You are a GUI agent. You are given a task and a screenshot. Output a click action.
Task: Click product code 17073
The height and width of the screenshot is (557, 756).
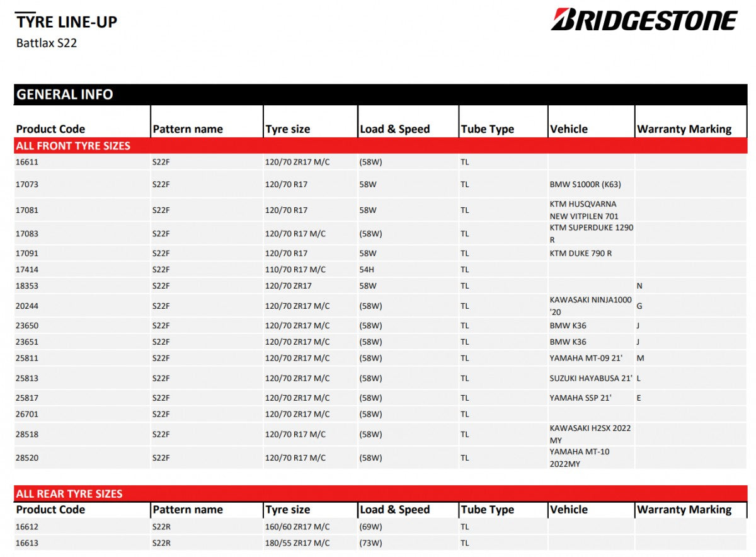pyautogui.click(x=27, y=185)
